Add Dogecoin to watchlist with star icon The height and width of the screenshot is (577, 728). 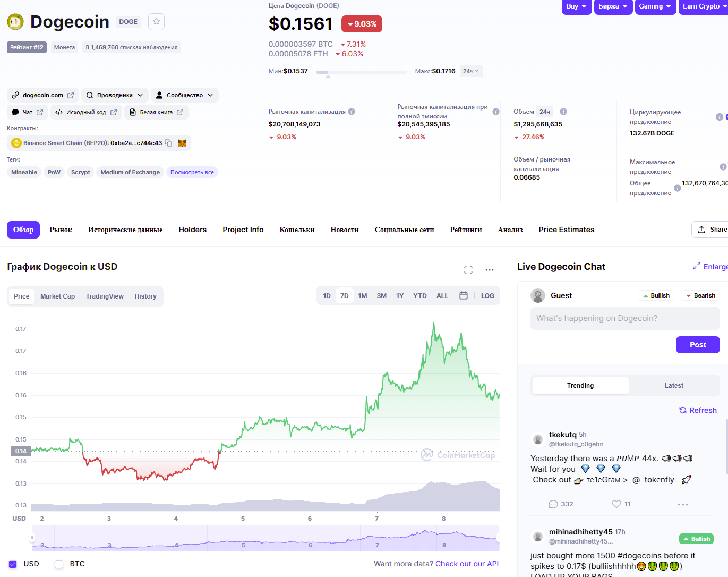pyautogui.click(x=156, y=22)
